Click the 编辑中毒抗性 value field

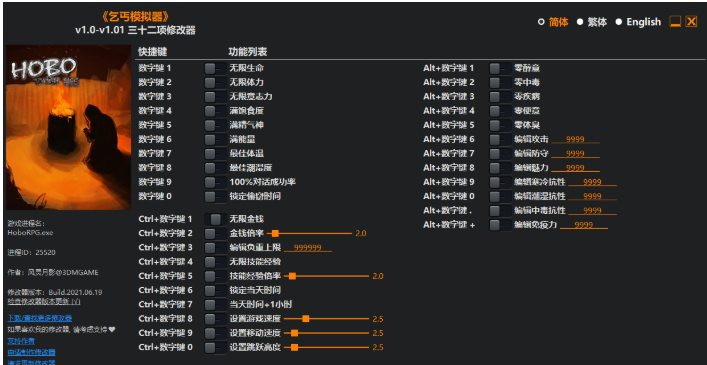point(592,210)
